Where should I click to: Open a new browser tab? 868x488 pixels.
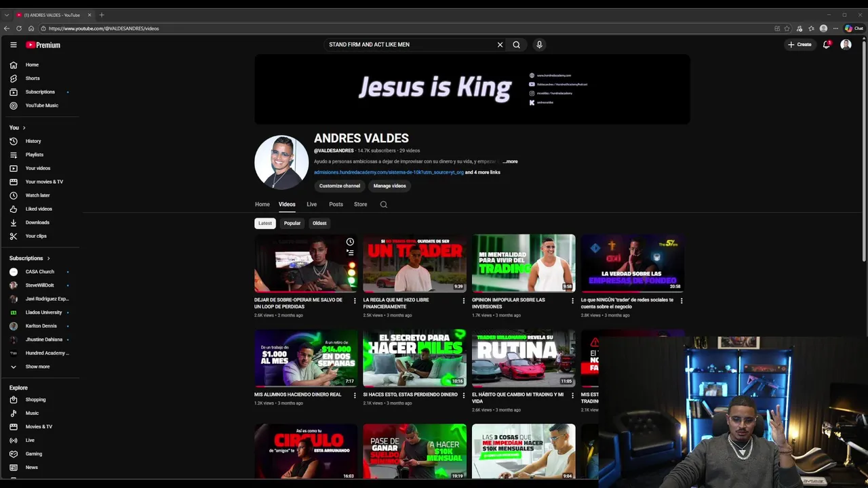click(x=102, y=15)
